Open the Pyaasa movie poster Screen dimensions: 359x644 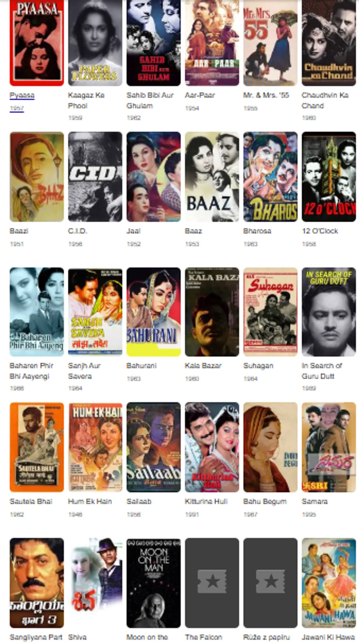(x=37, y=43)
